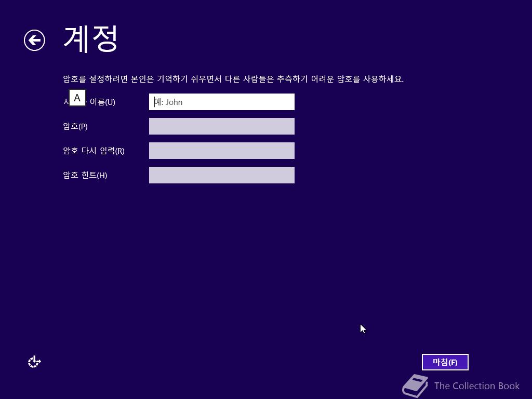Click the IME indicator showing A
The width and height of the screenshot is (532, 399).
(77, 98)
